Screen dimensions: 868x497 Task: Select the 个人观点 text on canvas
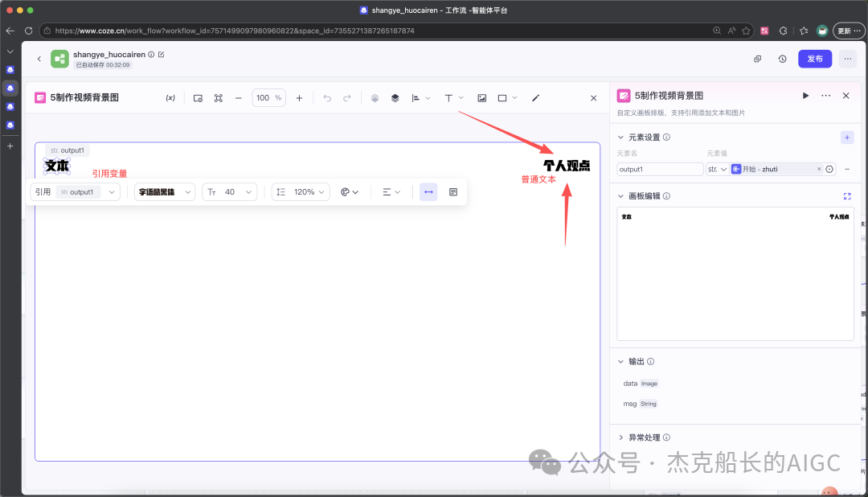coord(567,166)
